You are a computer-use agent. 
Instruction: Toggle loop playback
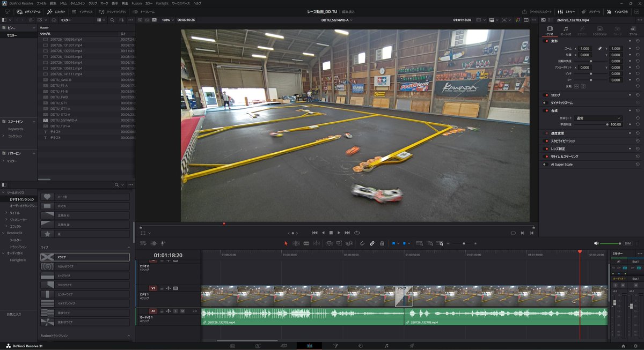[356, 233]
